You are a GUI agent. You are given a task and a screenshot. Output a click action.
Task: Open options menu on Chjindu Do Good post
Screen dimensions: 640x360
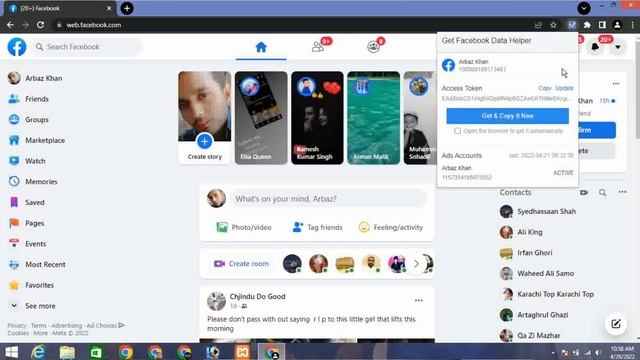[x=419, y=300]
